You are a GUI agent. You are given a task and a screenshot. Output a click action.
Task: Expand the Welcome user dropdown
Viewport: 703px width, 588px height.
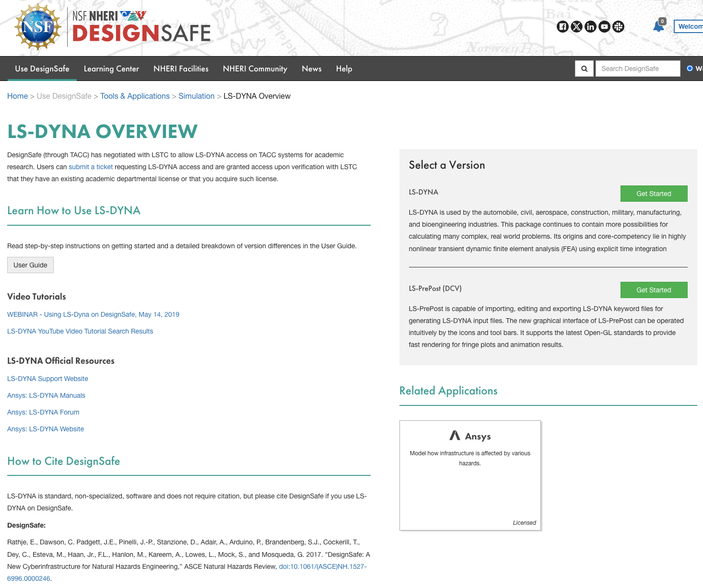pyautogui.click(x=689, y=26)
